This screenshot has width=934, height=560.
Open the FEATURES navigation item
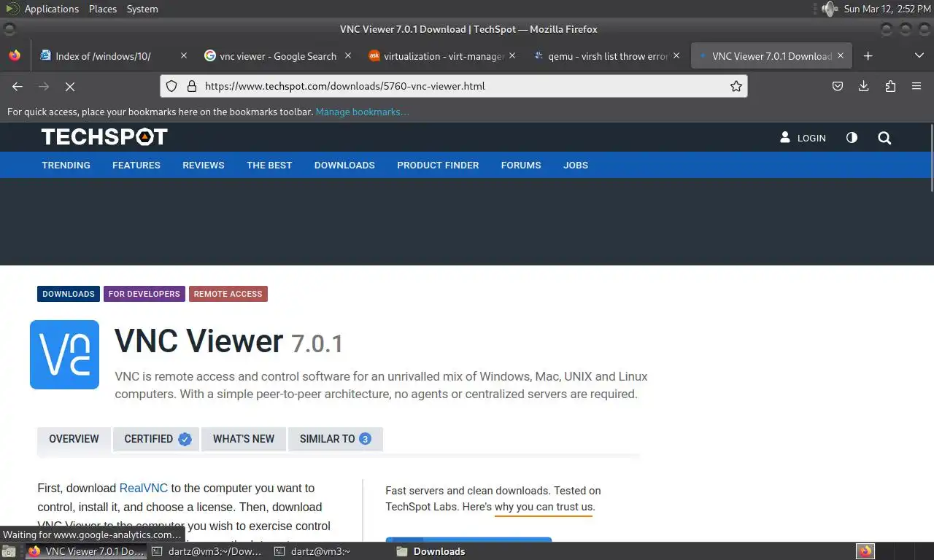pyautogui.click(x=136, y=165)
